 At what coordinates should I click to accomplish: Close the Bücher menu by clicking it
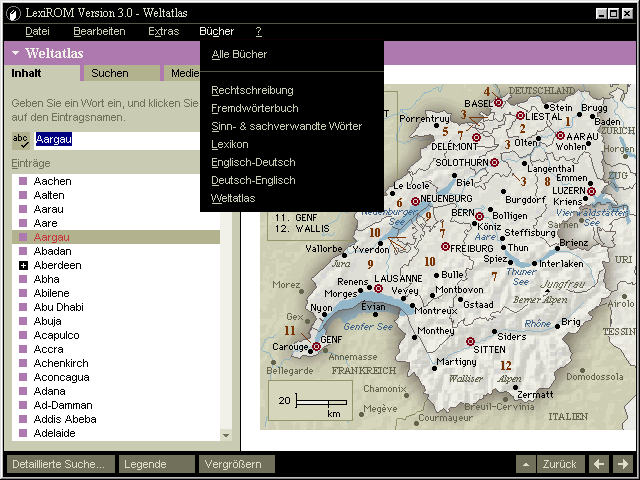point(216,31)
